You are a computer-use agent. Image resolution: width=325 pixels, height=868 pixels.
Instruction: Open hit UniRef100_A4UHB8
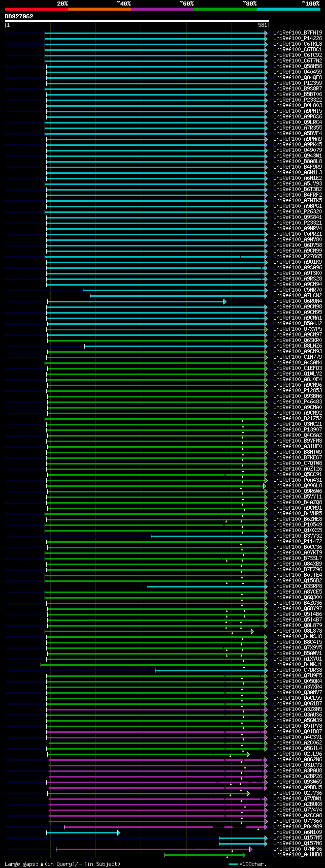pyautogui.click(x=298, y=855)
